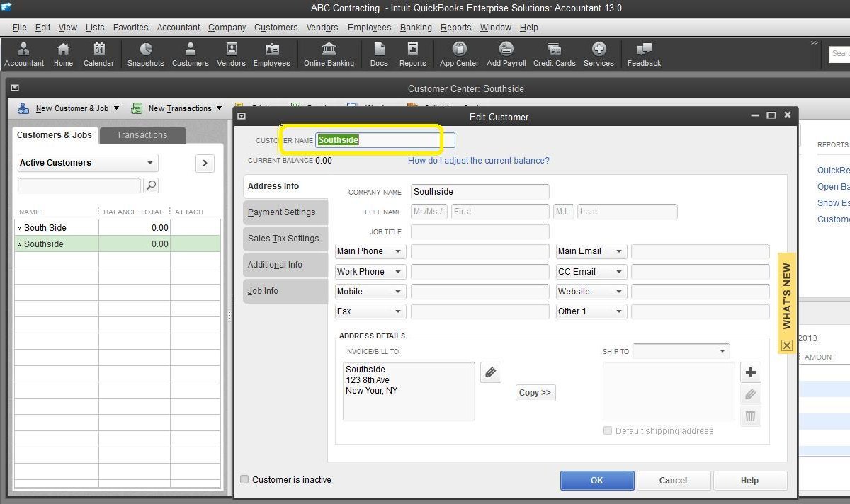Open the Banking menu

416,27
